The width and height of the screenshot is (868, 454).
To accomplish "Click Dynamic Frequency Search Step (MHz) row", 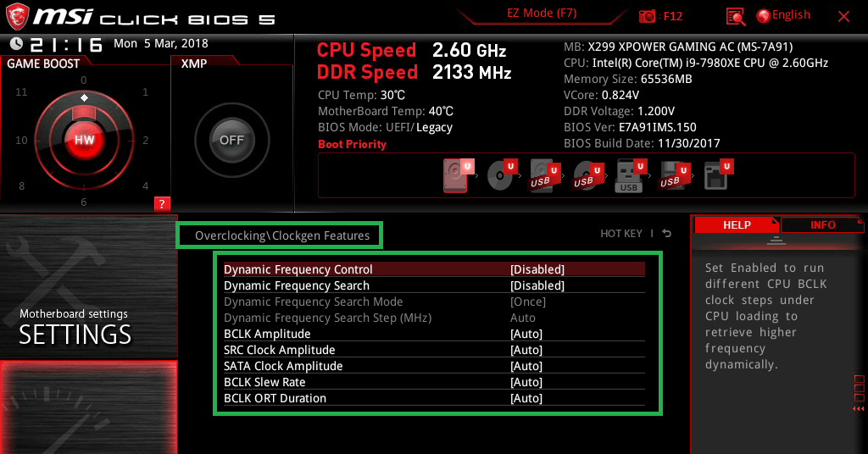I will pyautogui.click(x=434, y=318).
